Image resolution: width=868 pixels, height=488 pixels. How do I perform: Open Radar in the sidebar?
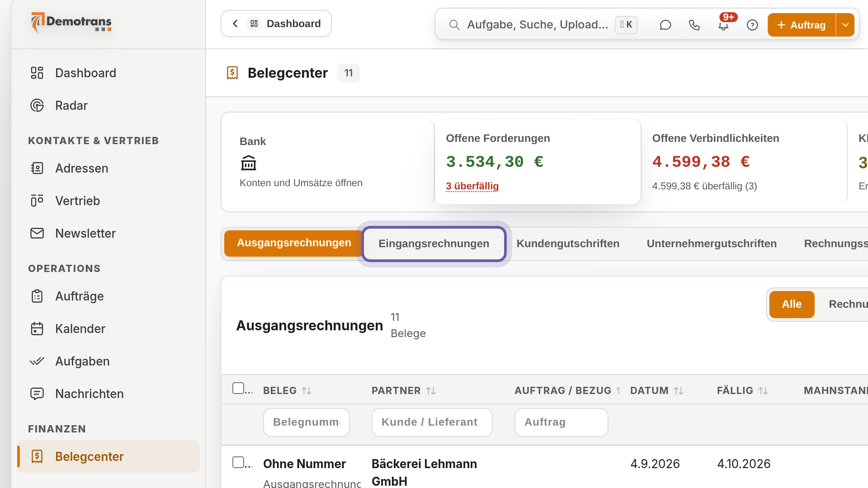(x=108, y=105)
